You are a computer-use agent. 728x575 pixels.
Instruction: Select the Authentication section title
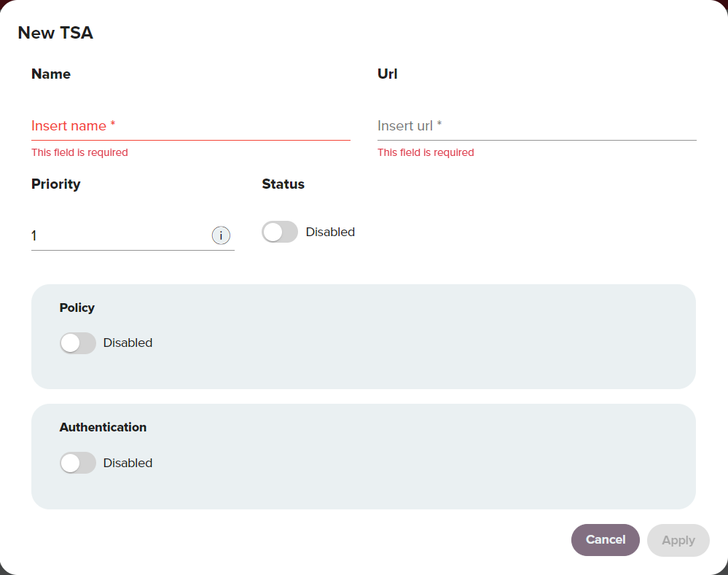coord(103,427)
